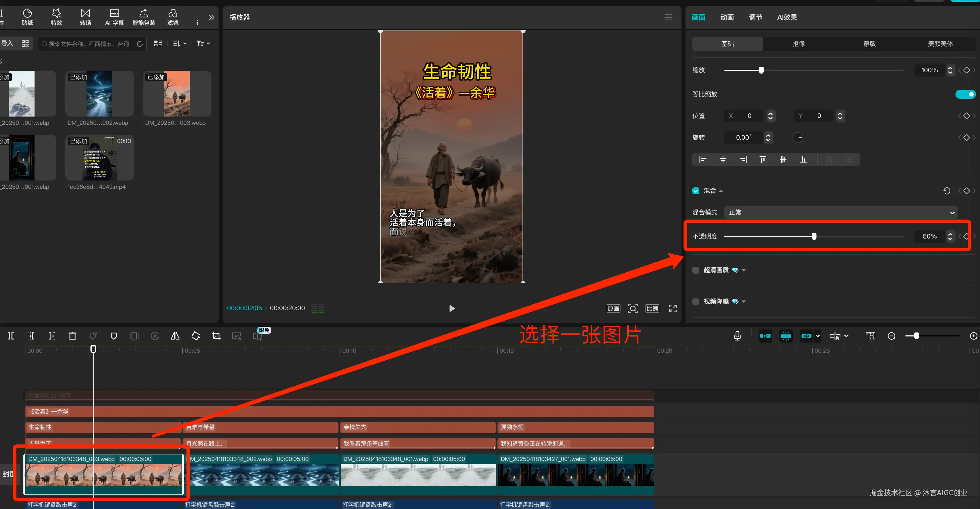The image size is (980, 509).
Task: Expand more tools with double chevron
Action: [x=211, y=17]
